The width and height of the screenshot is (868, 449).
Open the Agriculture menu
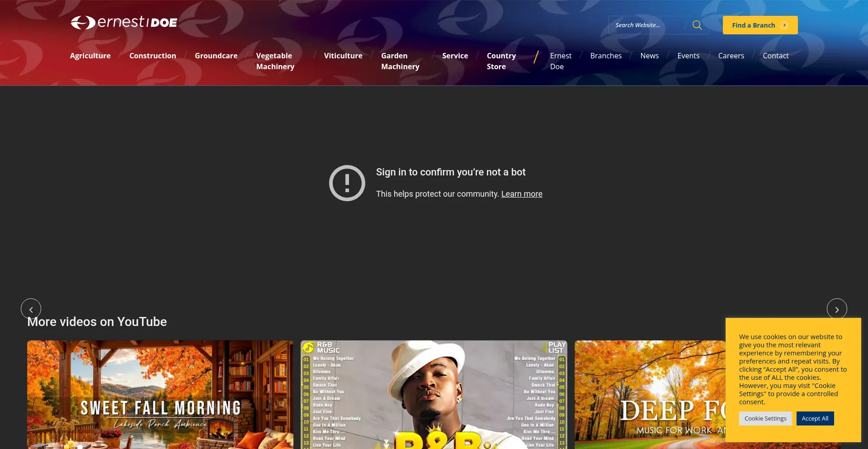point(90,56)
